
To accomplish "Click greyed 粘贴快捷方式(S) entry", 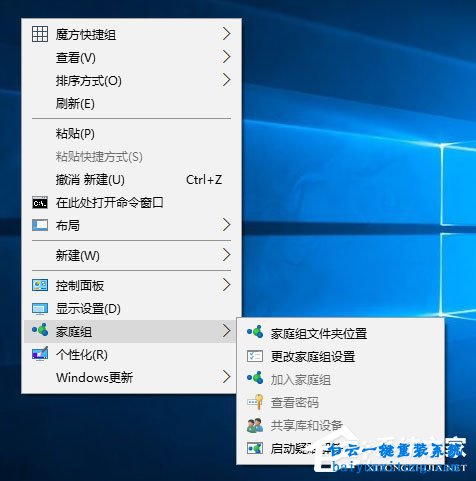I will (131, 156).
